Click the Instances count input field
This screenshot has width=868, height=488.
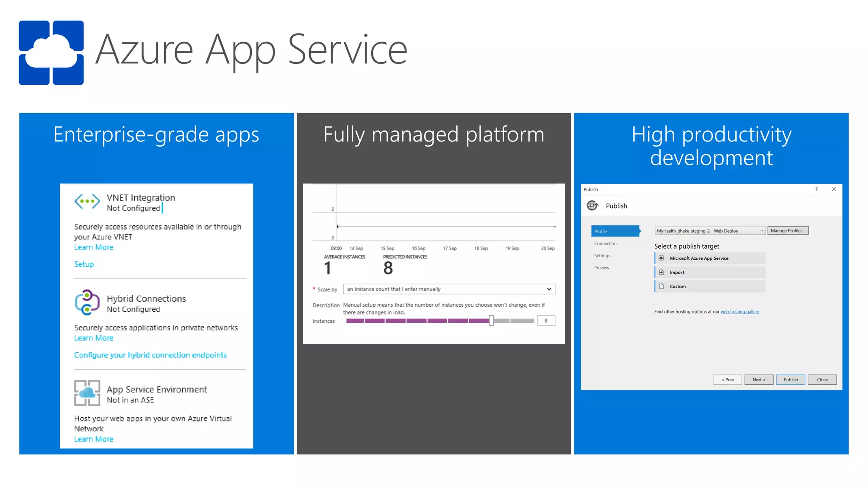pos(546,321)
